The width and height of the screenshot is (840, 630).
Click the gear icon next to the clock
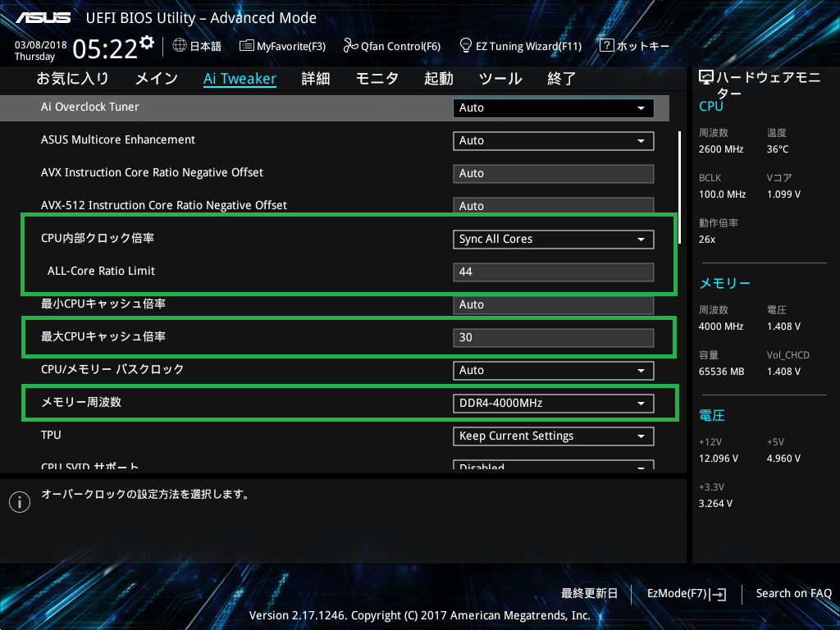coord(147,43)
